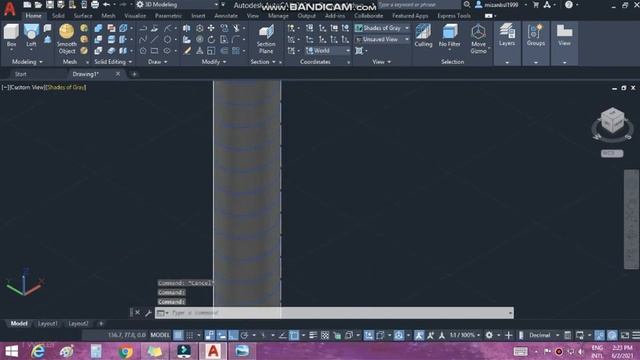Click the ViewCube navigation cube
The width and height of the screenshot is (640, 360).
[612, 120]
